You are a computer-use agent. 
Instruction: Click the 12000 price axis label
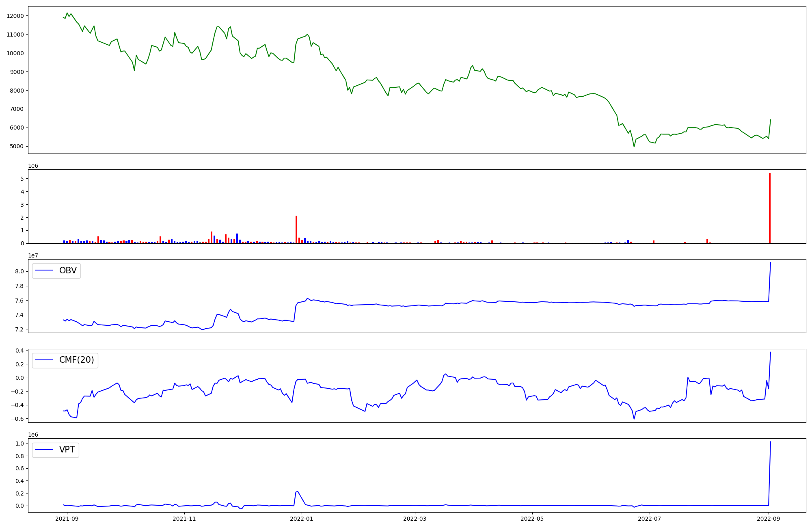coord(15,16)
